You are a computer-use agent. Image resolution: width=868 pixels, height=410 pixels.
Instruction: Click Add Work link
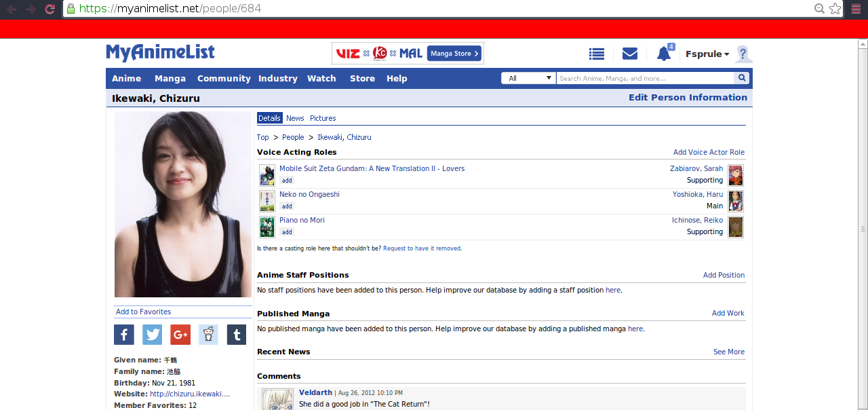tap(728, 313)
